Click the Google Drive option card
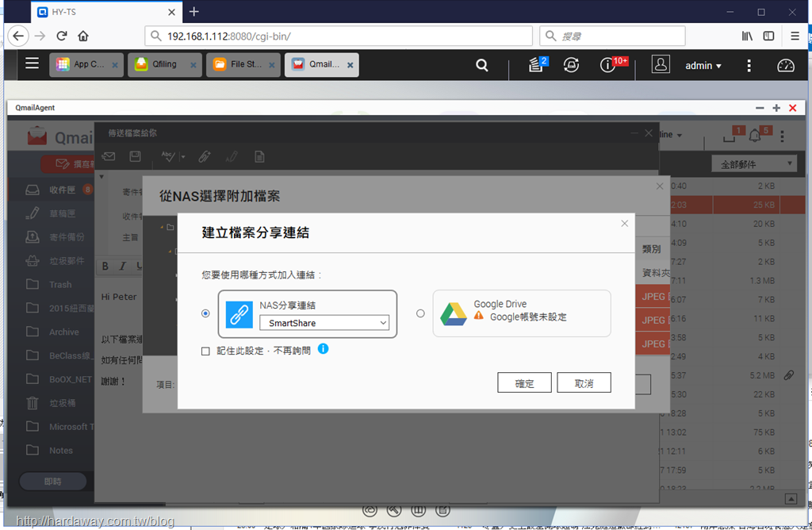The width and height of the screenshot is (812, 530). (x=522, y=313)
